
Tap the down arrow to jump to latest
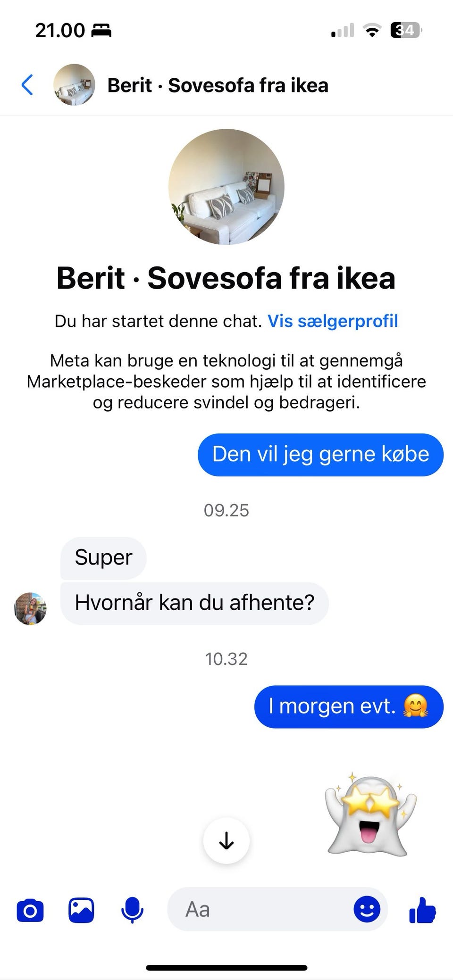226,840
